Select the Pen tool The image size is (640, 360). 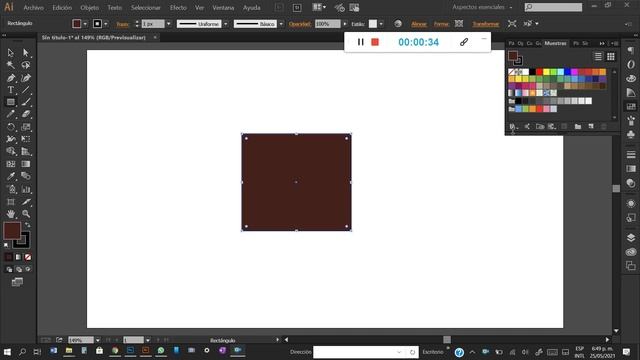coord(11,78)
